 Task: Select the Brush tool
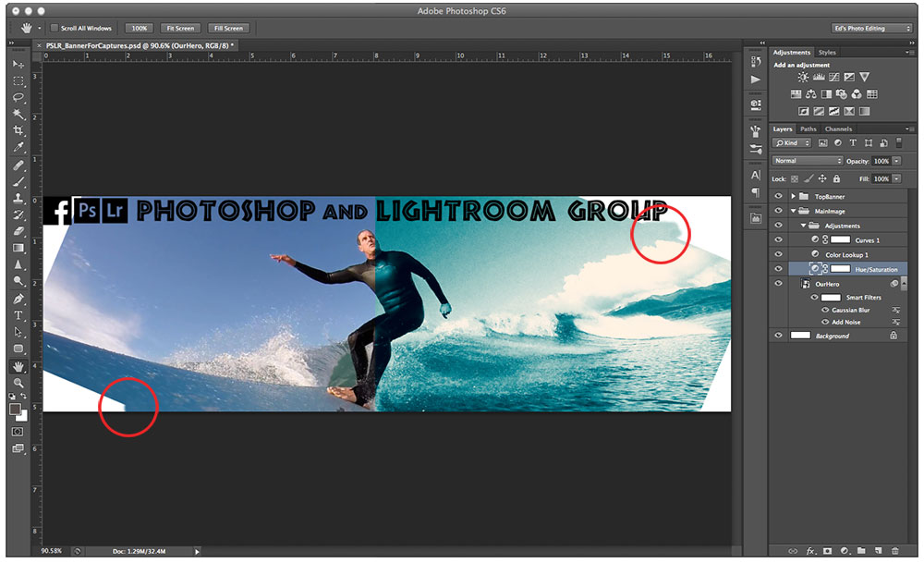pyautogui.click(x=18, y=181)
